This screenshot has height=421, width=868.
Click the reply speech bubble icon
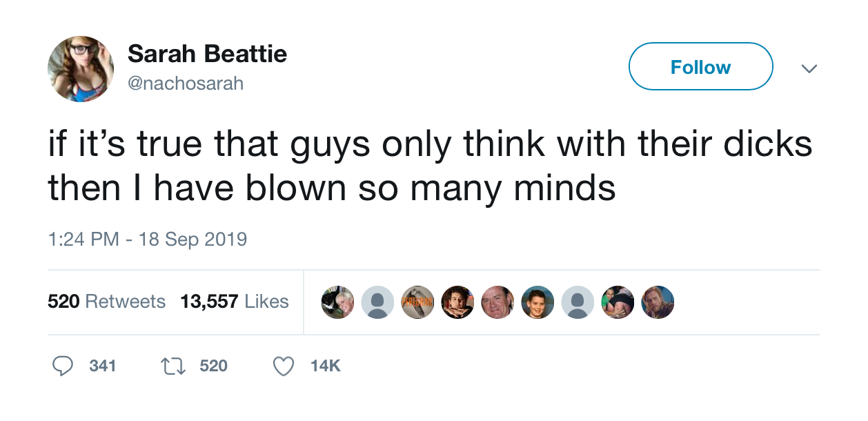click(x=63, y=366)
